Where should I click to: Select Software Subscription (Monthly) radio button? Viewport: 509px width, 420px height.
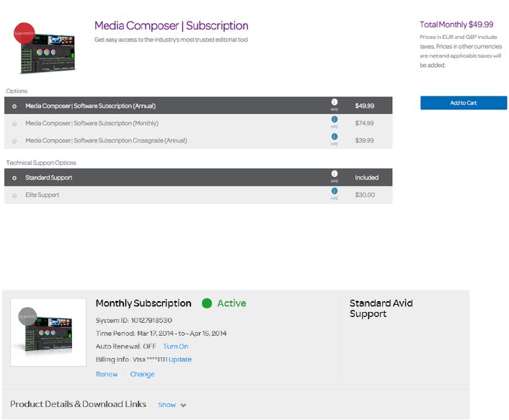coord(15,124)
